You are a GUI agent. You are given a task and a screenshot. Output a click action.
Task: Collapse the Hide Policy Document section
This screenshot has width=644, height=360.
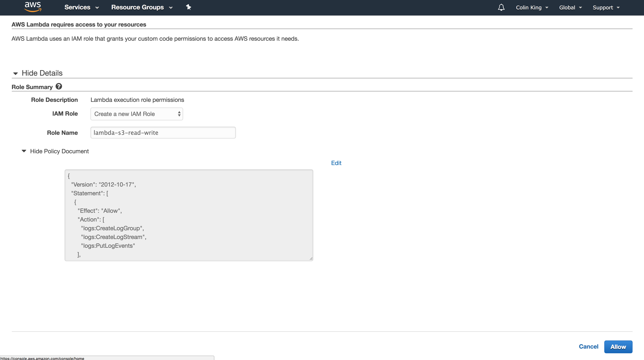tap(59, 151)
